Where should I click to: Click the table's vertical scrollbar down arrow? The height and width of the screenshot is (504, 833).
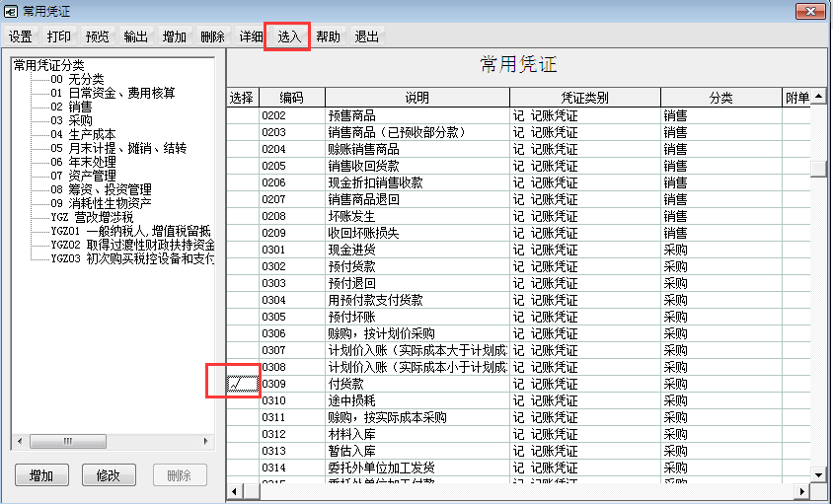[818, 474]
